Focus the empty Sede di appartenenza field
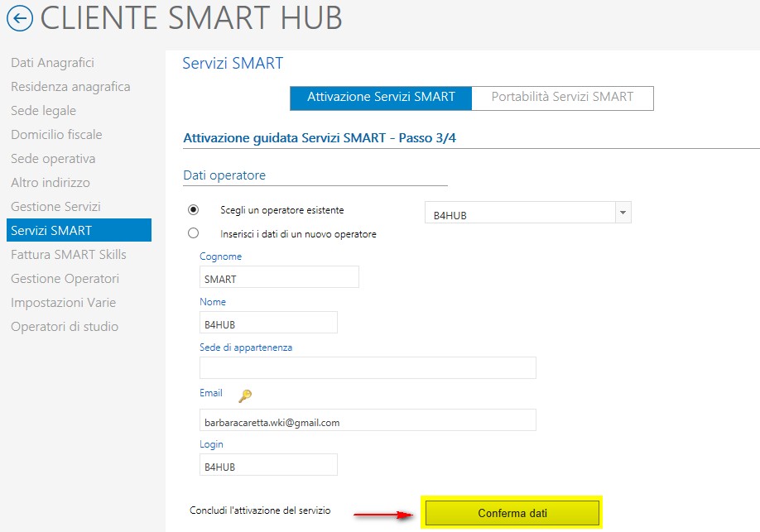 368,367
